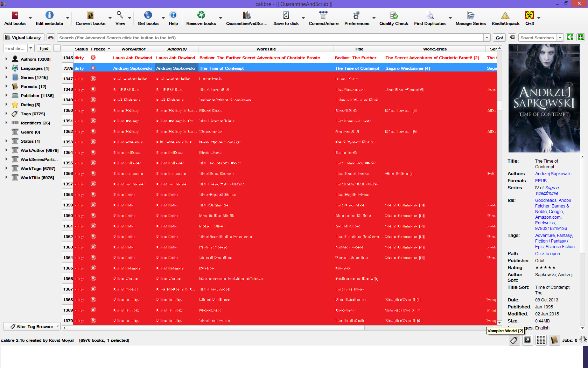Screen dimensions: 588x368
Task: Select the Formats [12] tree item
Action: pos(33,87)
